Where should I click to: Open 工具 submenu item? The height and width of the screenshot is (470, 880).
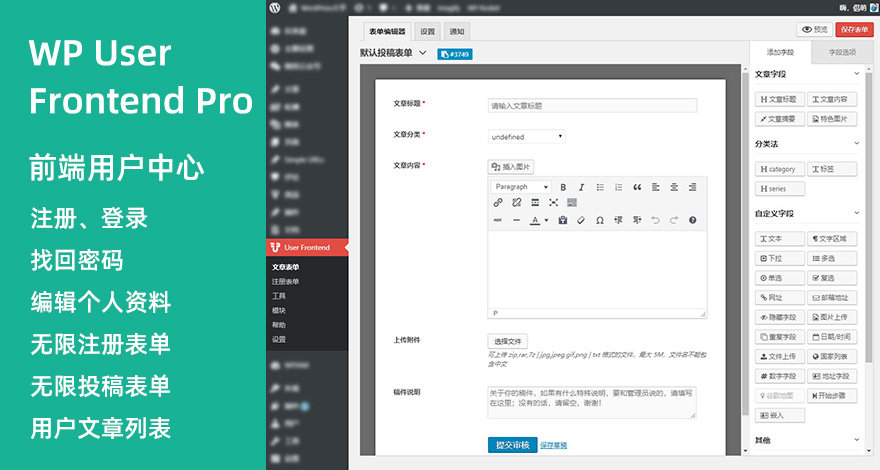pos(279,296)
